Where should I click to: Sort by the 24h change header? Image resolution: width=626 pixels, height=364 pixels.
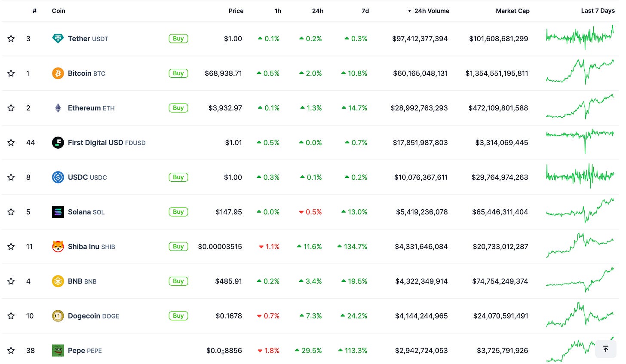pyautogui.click(x=318, y=11)
